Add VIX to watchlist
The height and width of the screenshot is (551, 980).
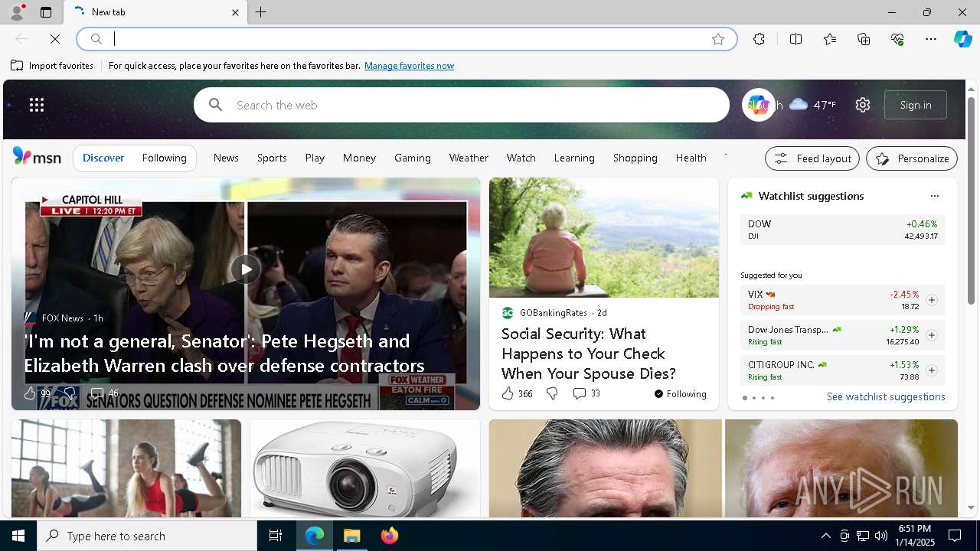point(931,300)
